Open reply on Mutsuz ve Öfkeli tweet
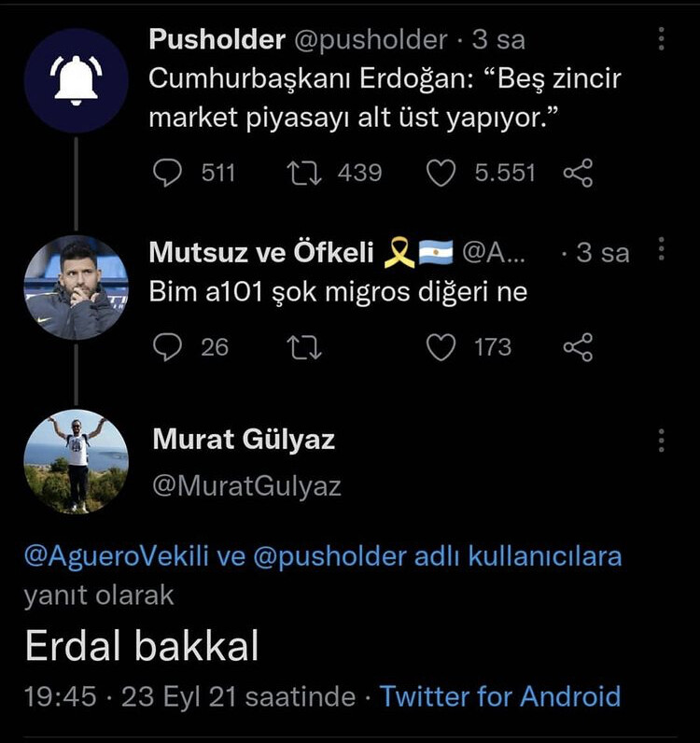Image resolution: width=700 pixels, height=743 pixels. pyautogui.click(x=167, y=347)
